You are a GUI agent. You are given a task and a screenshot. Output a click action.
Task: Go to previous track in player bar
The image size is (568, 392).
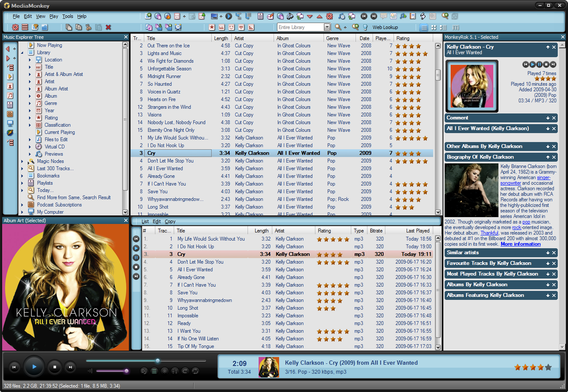click(x=14, y=367)
